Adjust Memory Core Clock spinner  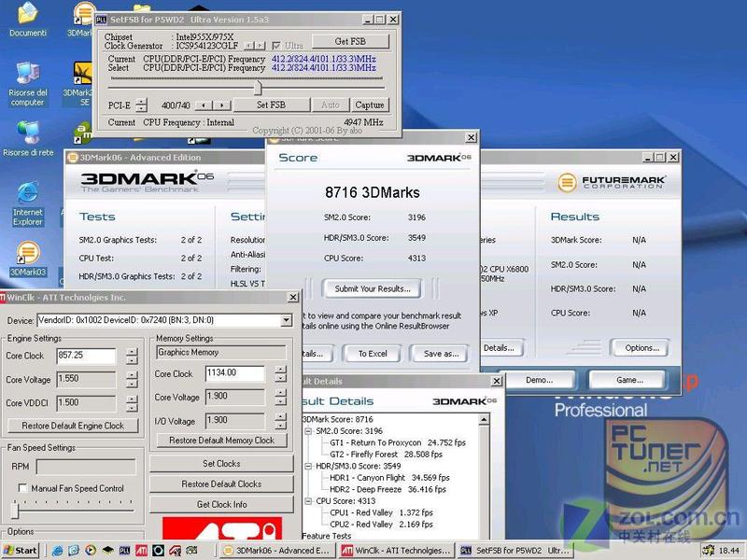[x=281, y=373]
